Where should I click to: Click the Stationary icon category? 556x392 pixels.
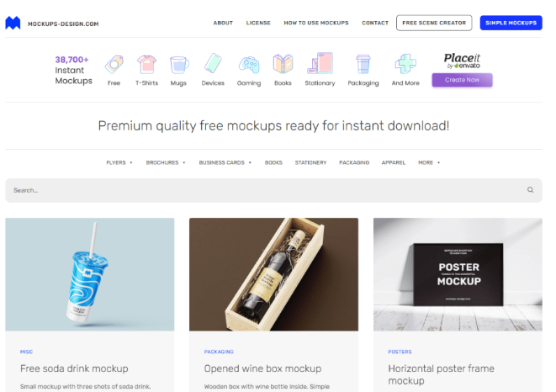pos(320,63)
